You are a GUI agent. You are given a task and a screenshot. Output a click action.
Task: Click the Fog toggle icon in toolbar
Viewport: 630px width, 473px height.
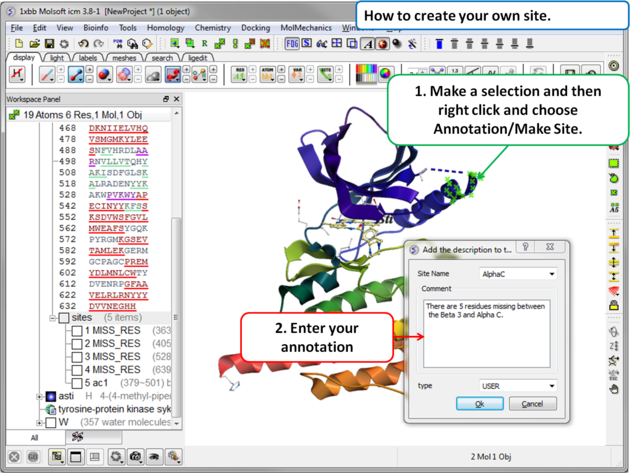point(292,44)
